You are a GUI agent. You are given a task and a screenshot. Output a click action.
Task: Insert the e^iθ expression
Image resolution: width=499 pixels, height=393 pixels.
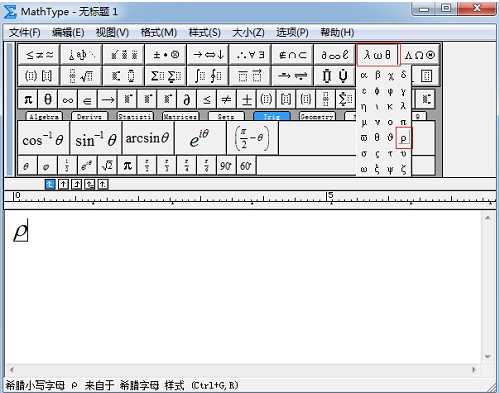(200, 138)
